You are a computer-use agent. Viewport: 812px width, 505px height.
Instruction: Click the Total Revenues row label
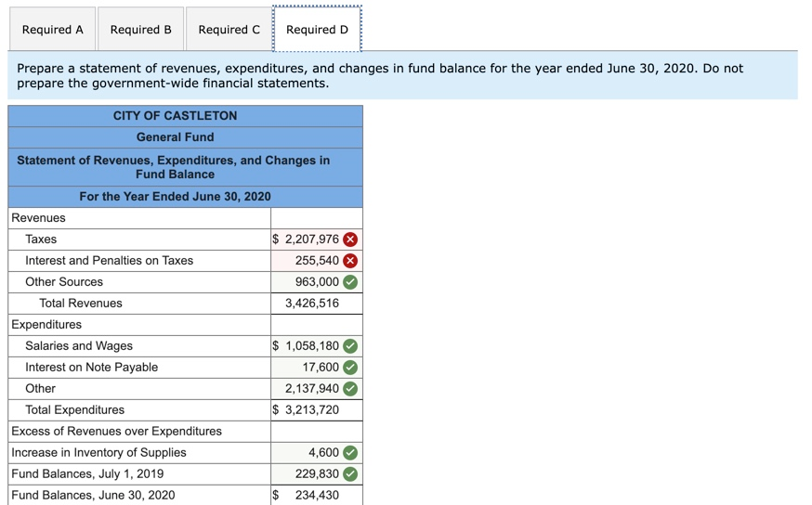(x=81, y=304)
